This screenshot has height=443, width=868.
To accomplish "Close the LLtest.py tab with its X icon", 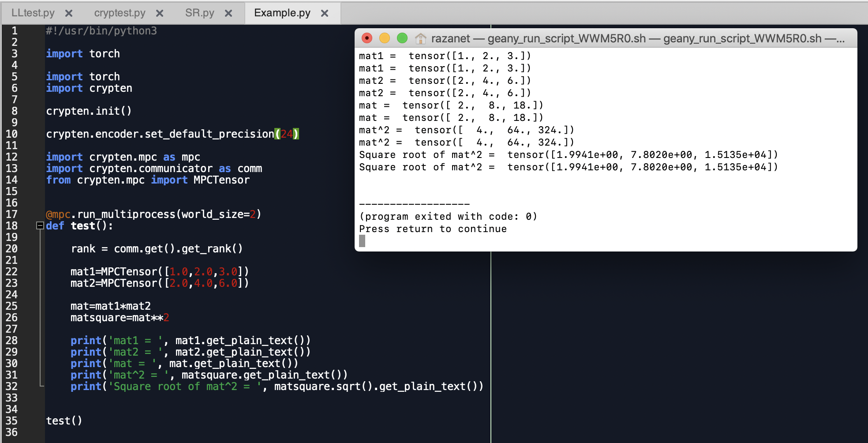I will tap(69, 13).
